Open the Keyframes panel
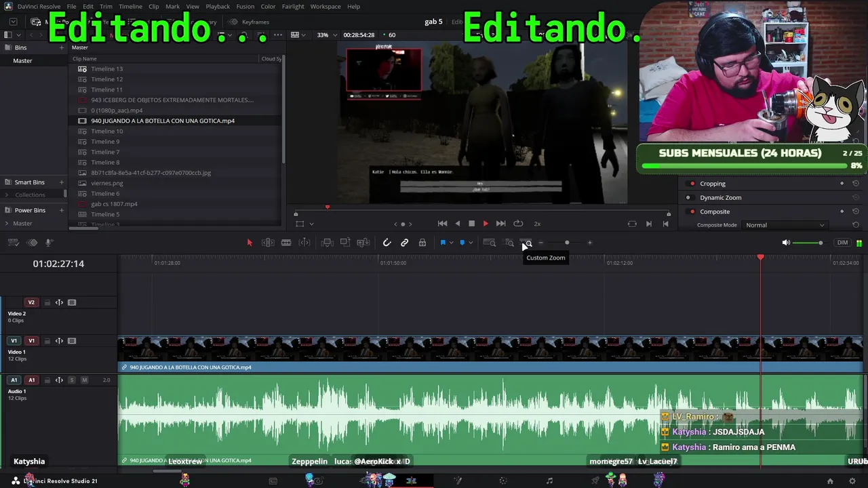This screenshot has width=868, height=488. click(249, 22)
